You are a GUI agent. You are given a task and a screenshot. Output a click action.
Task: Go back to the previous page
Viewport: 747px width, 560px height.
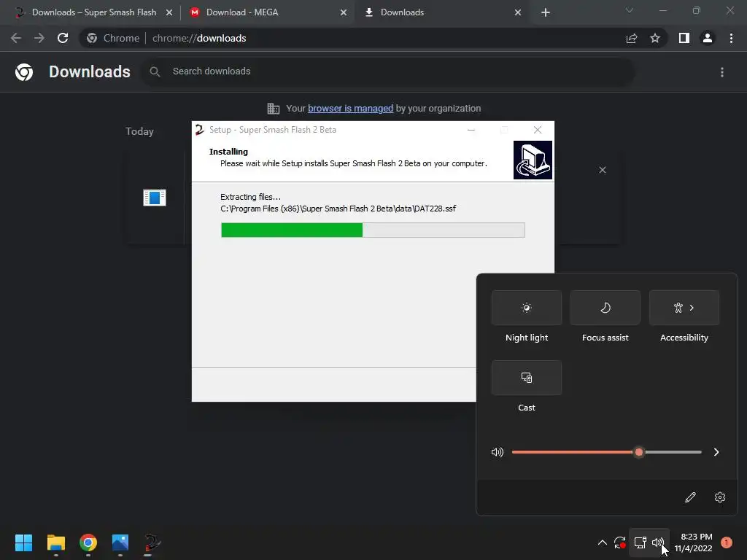pyautogui.click(x=16, y=38)
